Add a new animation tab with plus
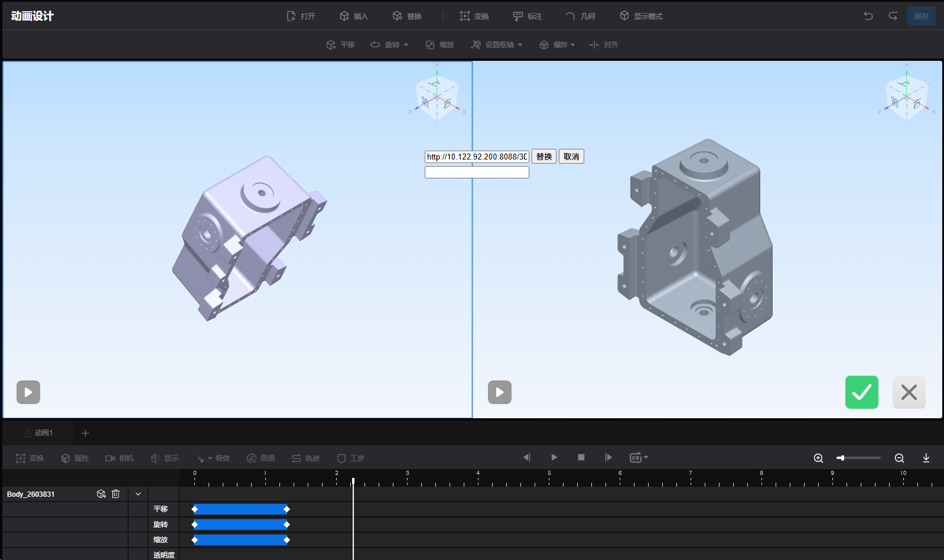The image size is (944, 560). coord(85,433)
